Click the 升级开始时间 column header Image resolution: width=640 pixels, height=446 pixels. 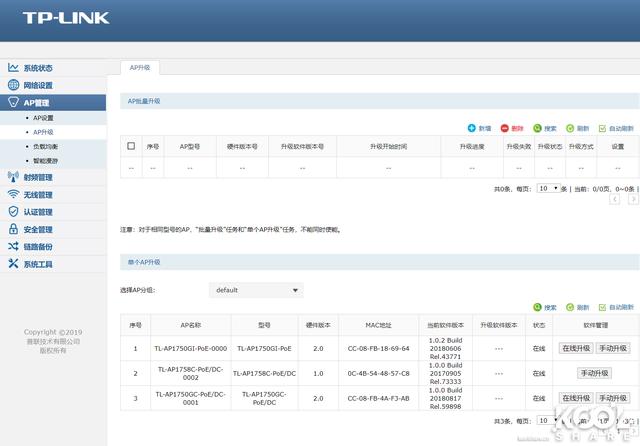tap(388, 146)
